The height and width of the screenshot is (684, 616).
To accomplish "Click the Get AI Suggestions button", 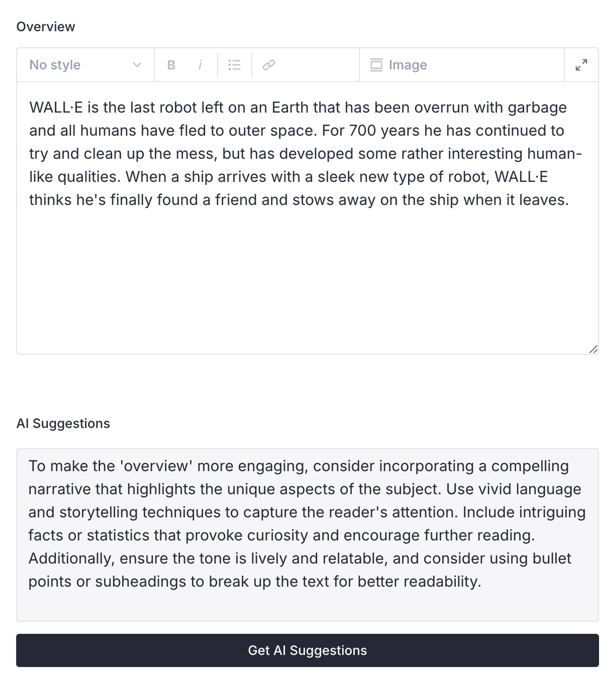I will [307, 650].
